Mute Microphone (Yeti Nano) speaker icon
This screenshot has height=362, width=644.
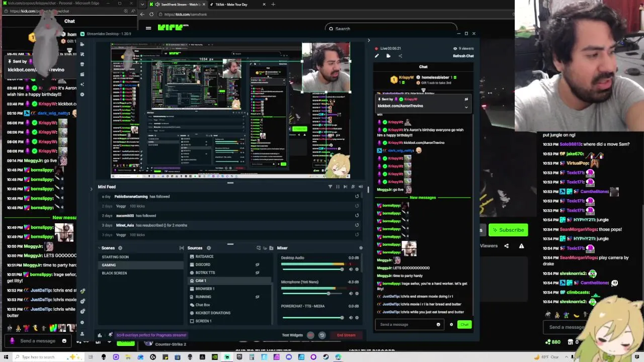351,293
